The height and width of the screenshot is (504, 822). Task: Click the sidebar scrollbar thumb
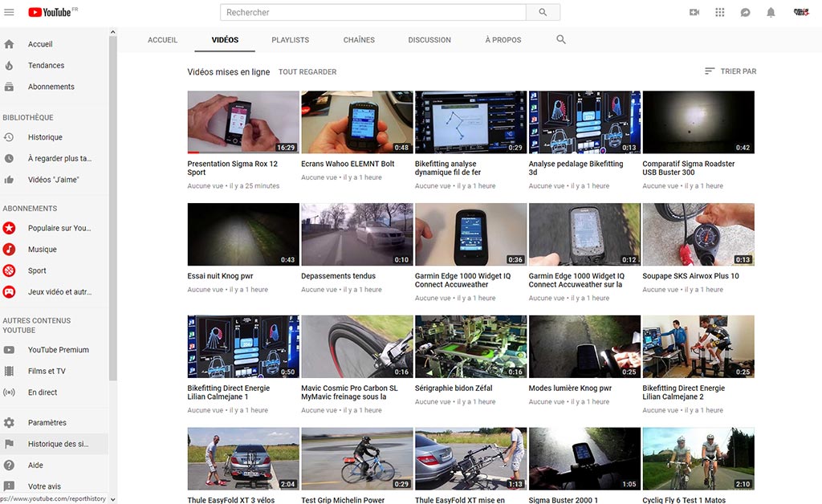tap(112, 209)
